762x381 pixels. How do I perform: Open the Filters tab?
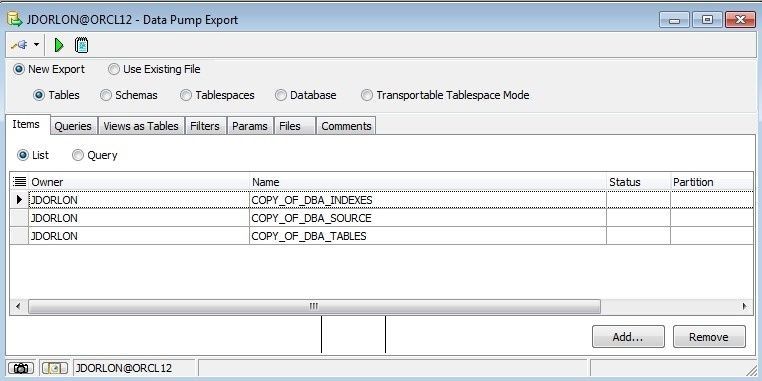205,126
